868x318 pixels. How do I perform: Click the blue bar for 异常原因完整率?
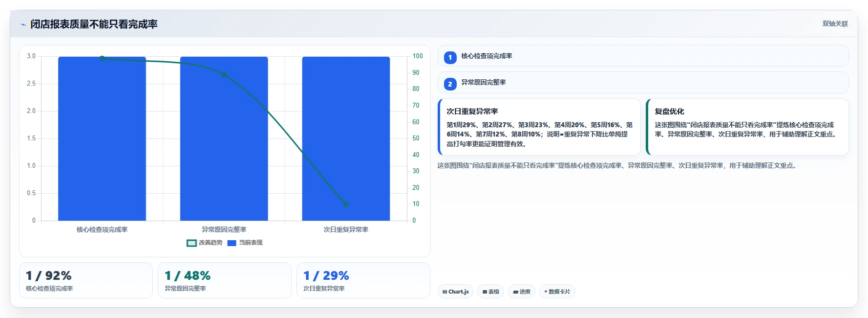[x=224, y=138]
